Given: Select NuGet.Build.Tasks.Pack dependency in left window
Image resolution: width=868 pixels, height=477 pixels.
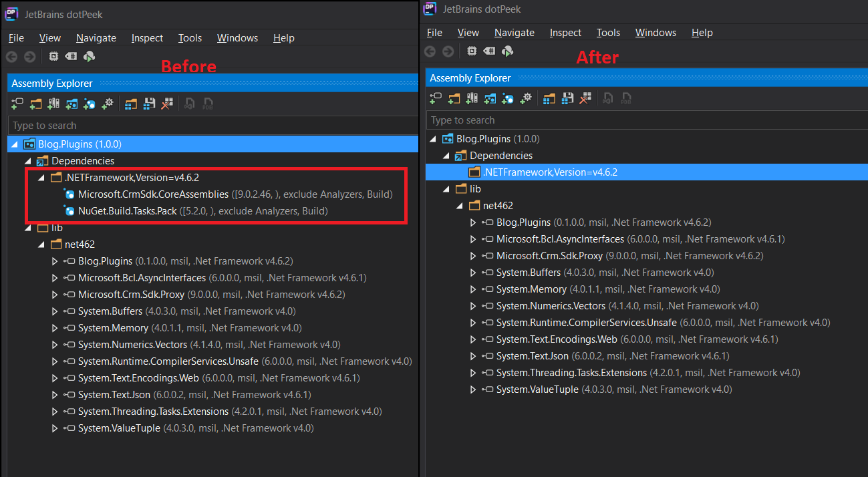Looking at the screenshot, I should (x=195, y=211).
